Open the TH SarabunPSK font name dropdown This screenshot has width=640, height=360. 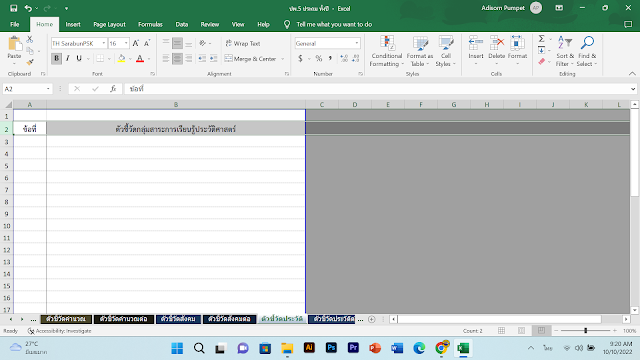coord(104,43)
